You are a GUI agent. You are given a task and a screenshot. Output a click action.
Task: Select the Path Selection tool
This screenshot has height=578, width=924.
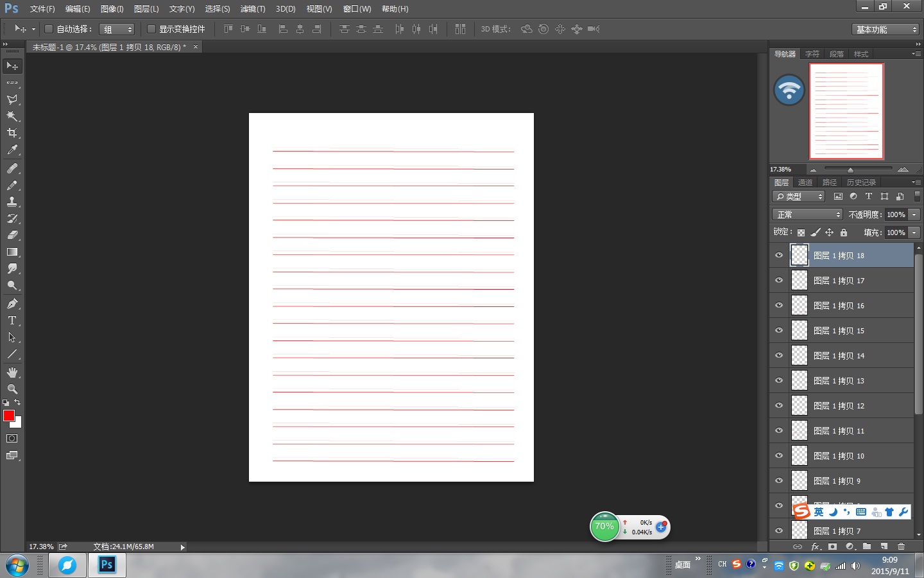pos(12,337)
